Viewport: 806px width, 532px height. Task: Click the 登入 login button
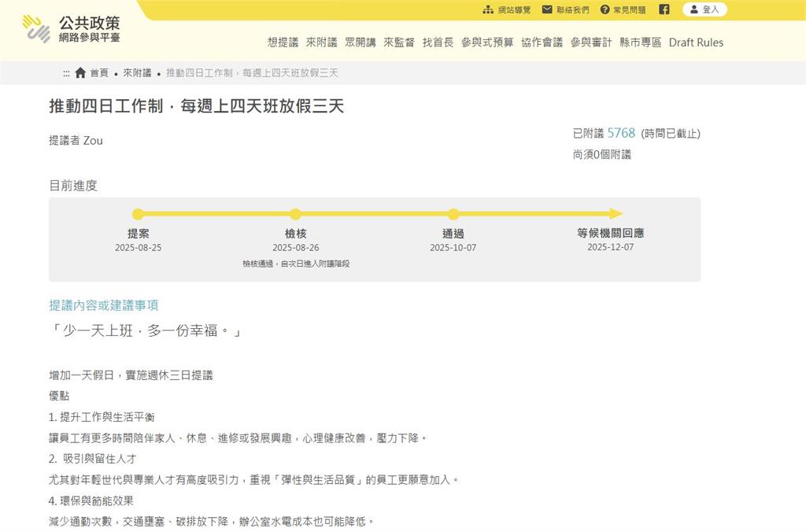click(705, 10)
